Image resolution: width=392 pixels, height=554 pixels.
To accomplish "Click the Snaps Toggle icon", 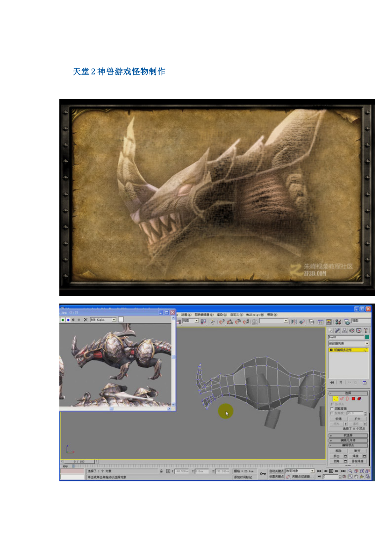I will pyautogui.click(x=222, y=322).
